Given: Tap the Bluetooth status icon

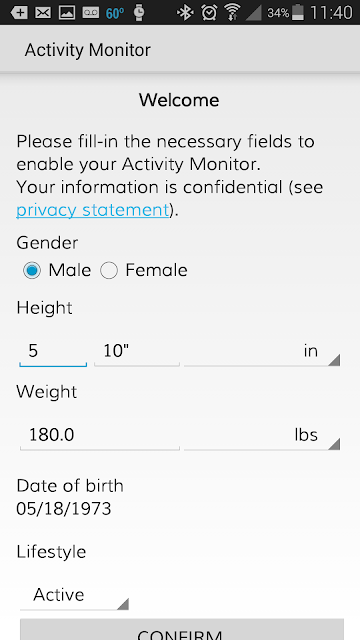Looking at the screenshot, I should [185, 13].
